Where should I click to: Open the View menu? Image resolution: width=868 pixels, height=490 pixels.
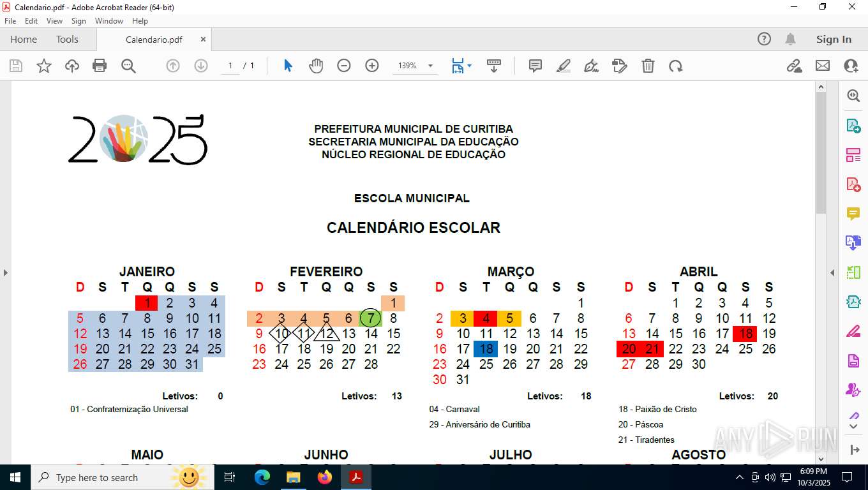coord(54,21)
